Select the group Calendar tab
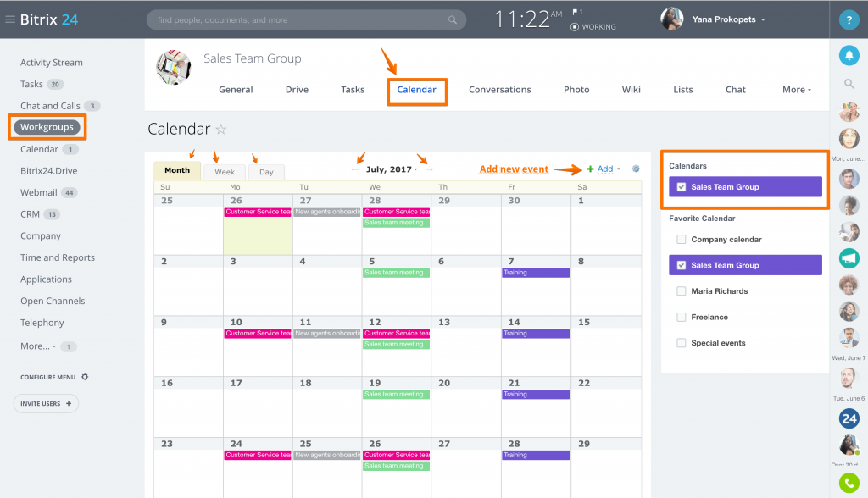 (x=417, y=90)
